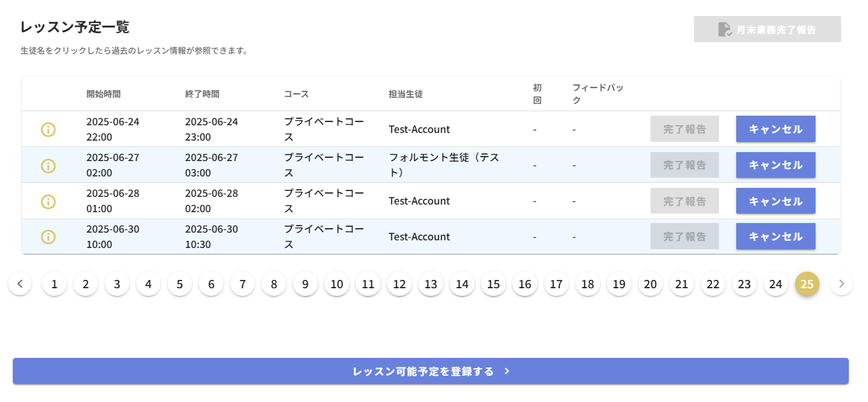This screenshot has width=868, height=402.
Task: Go to page 22
Action: pyautogui.click(x=713, y=284)
